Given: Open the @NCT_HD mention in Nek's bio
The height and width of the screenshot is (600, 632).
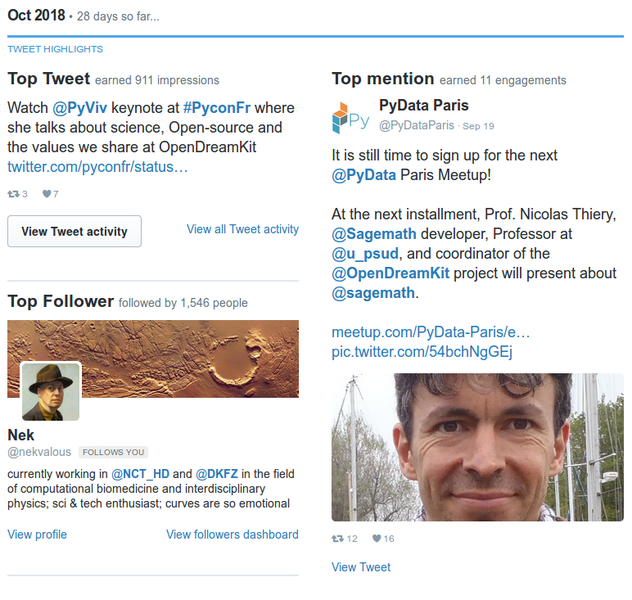Looking at the screenshot, I should pyautogui.click(x=140, y=474).
